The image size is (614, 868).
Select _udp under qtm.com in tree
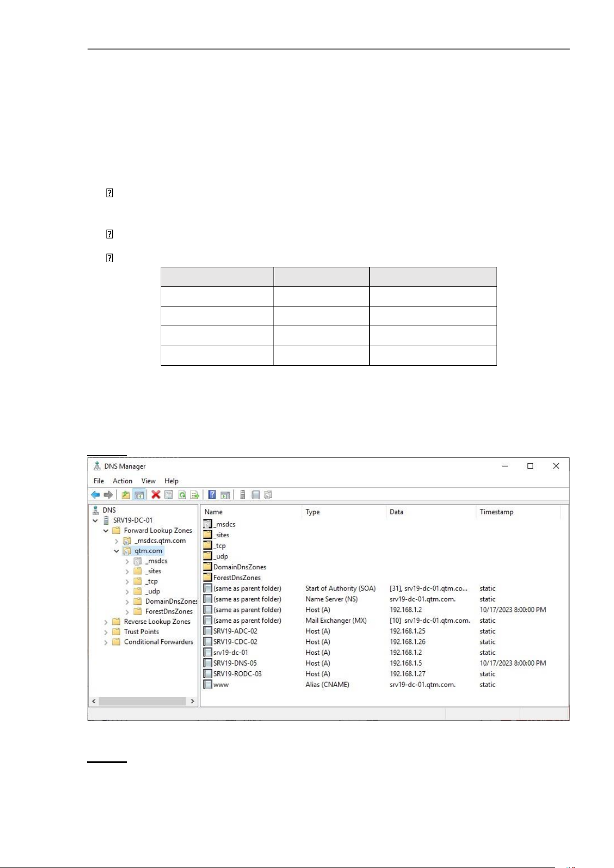click(152, 591)
